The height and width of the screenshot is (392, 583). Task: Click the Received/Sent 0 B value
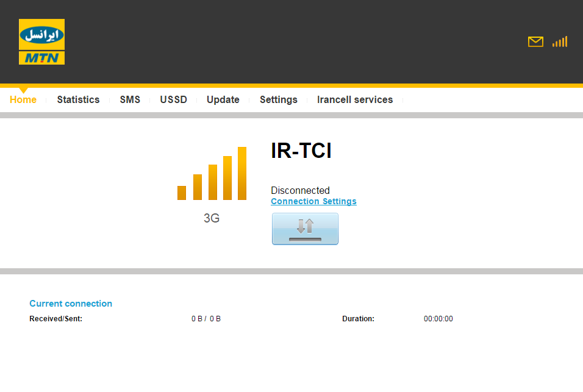click(x=206, y=319)
